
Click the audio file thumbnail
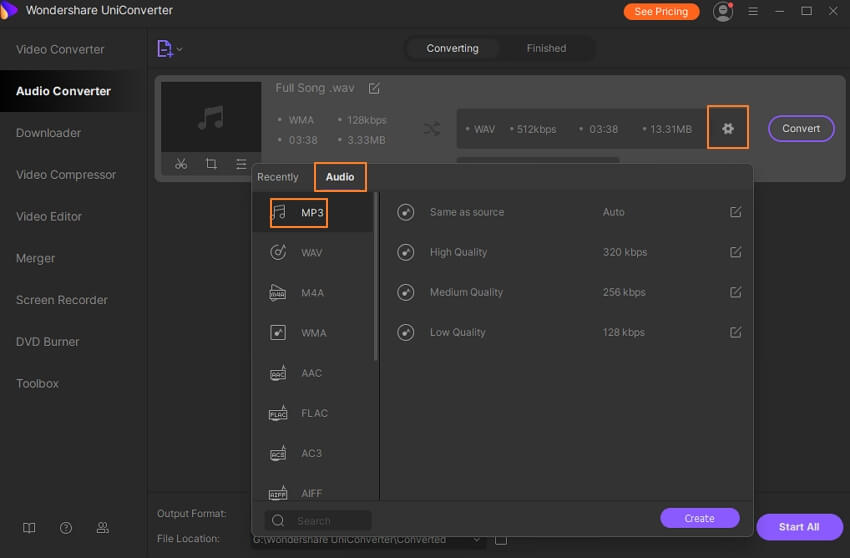tap(211, 117)
